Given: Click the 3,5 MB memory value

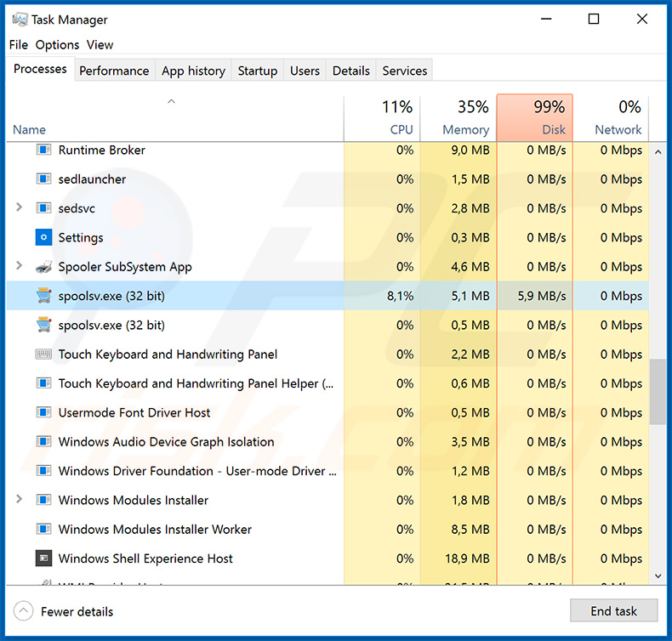Looking at the screenshot, I should 470,441.
